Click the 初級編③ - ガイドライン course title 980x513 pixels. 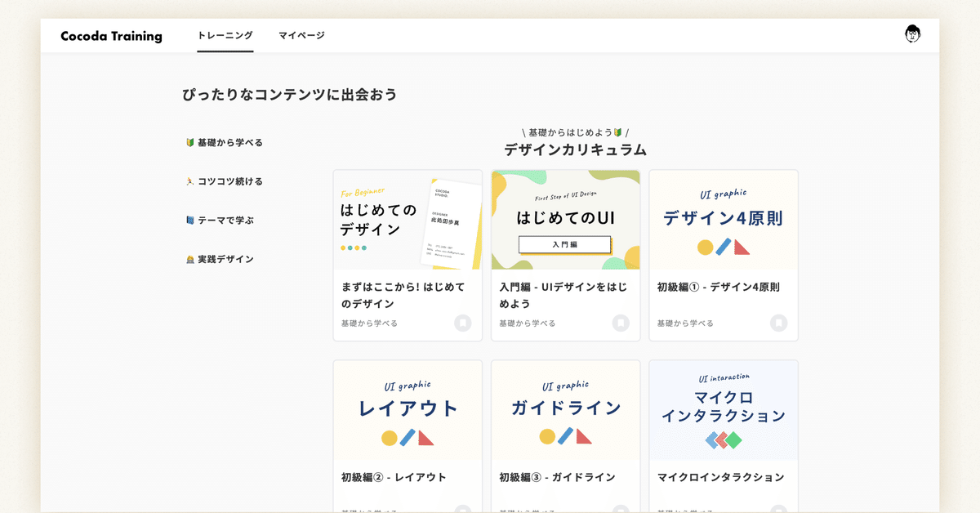coord(559,476)
